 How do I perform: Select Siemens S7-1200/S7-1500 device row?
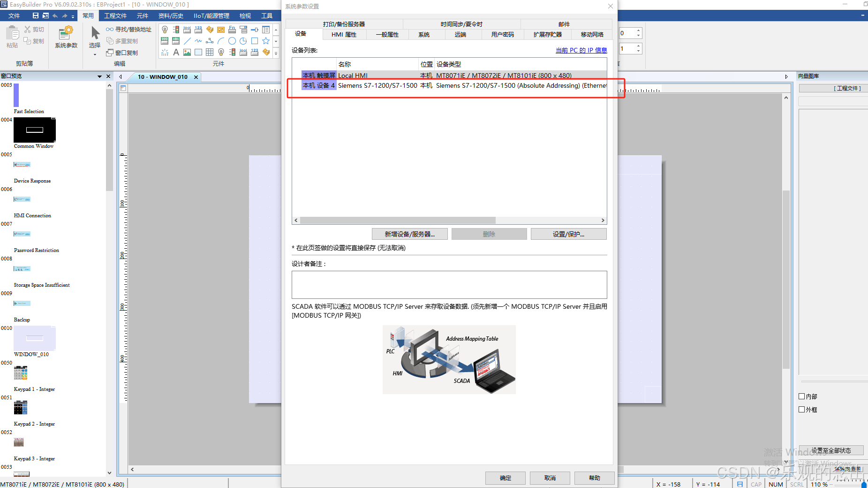[x=454, y=85]
